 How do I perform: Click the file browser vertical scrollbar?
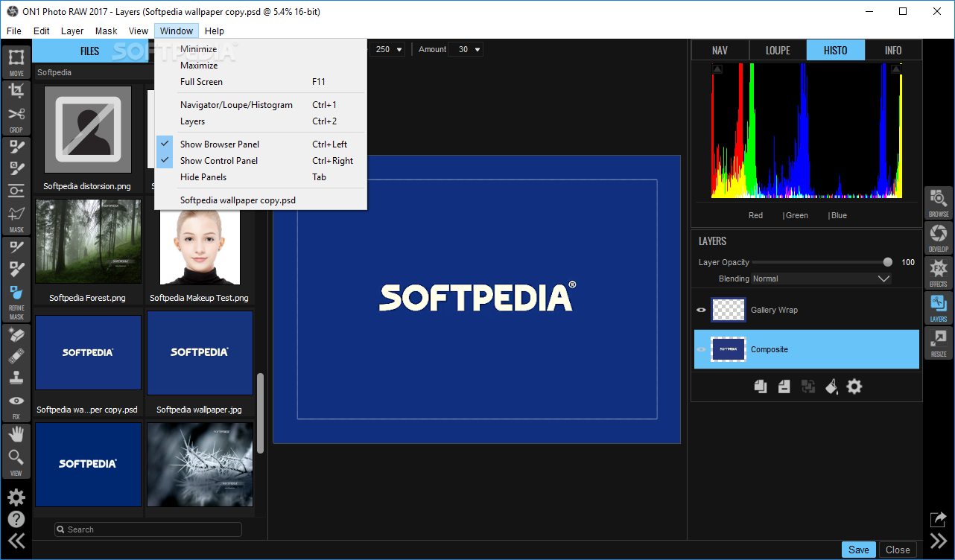coord(260,413)
